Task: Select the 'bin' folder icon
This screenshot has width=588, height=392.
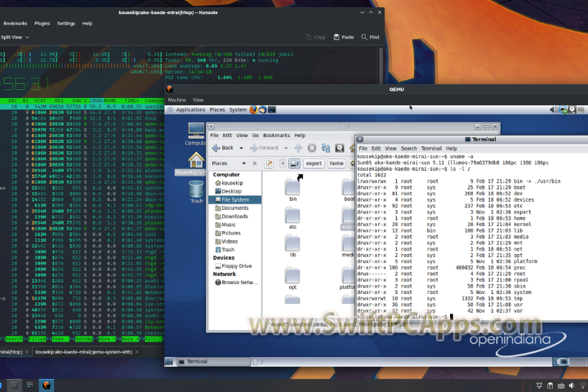Action: click(x=292, y=189)
